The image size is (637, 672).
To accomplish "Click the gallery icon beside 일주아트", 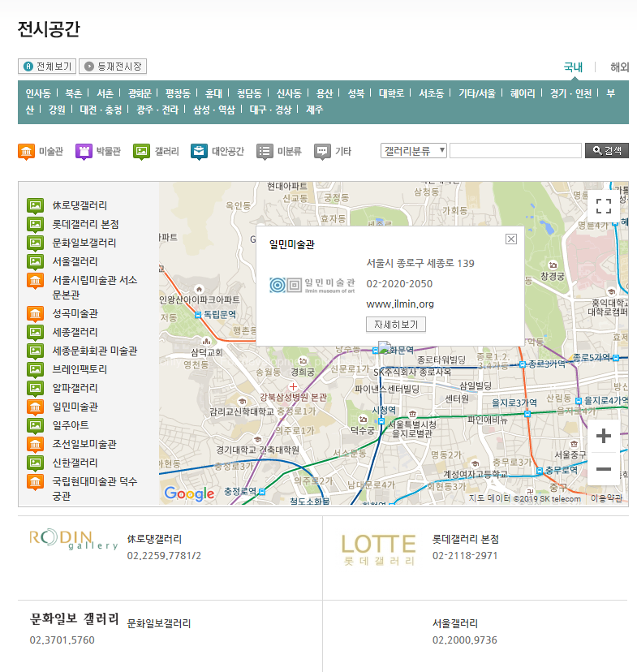I will tap(35, 425).
